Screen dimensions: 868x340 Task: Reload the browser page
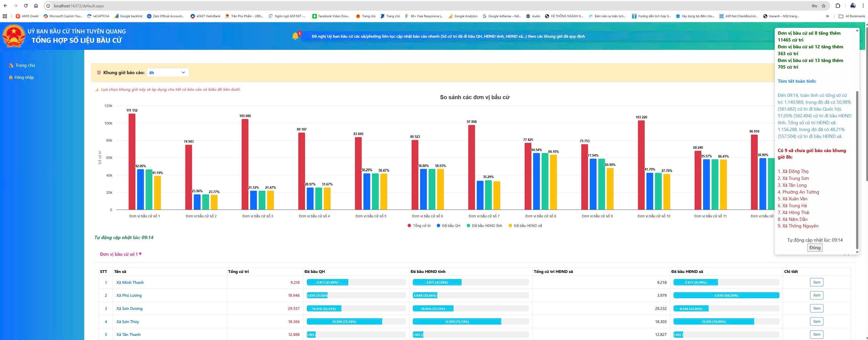[26, 6]
